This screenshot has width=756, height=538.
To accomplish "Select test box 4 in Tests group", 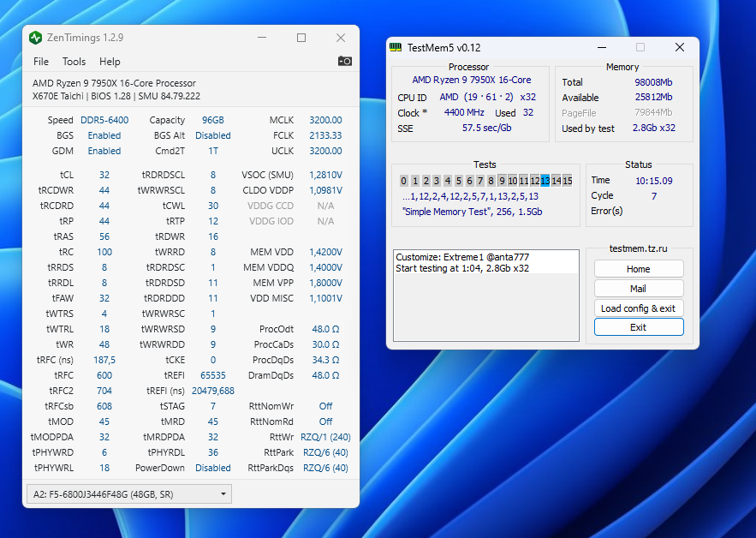I will [x=448, y=181].
